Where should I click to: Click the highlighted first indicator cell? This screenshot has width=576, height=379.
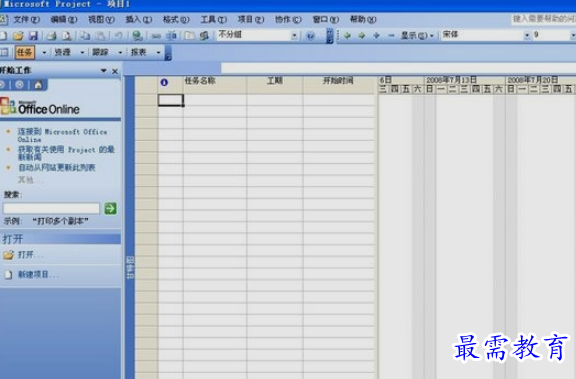171,100
